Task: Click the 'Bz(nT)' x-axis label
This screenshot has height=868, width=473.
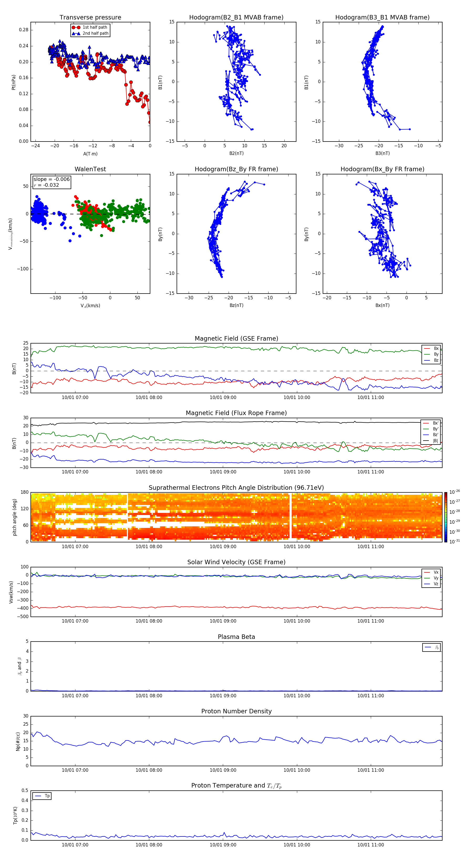Action: pyautogui.click(x=236, y=305)
